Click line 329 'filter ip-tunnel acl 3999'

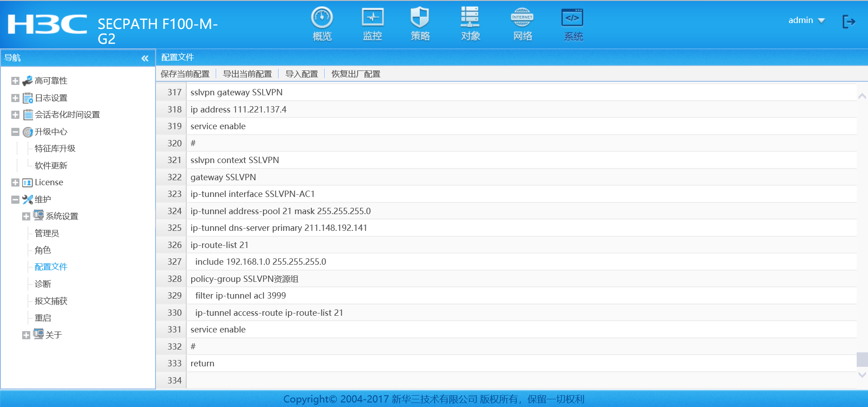click(241, 295)
